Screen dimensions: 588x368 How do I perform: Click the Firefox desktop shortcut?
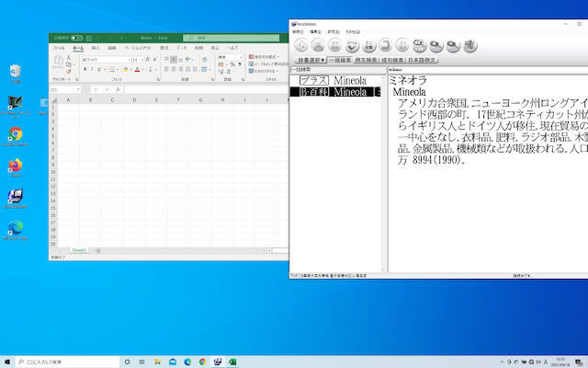pyautogui.click(x=16, y=167)
